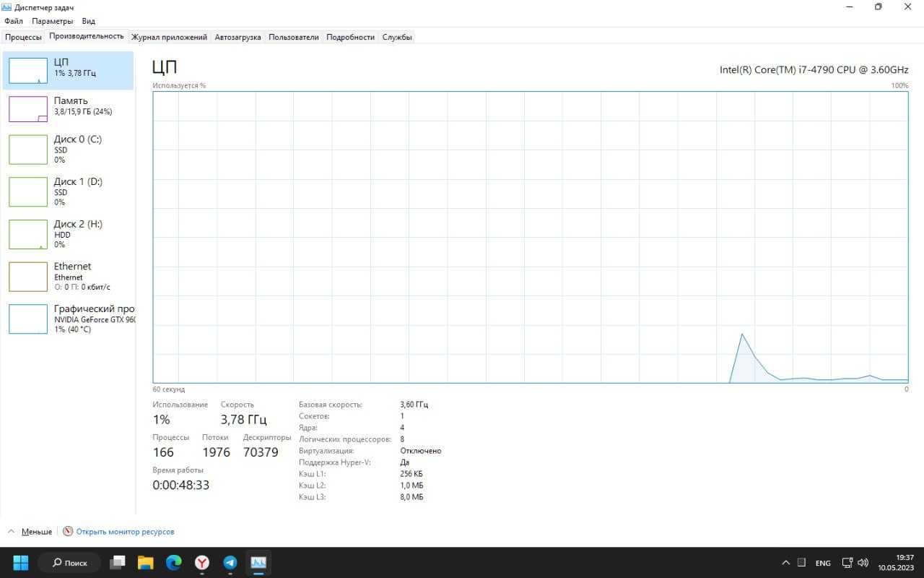The width and height of the screenshot is (924, 578).
Task: Click the threads count 1976
Action: 216,452
